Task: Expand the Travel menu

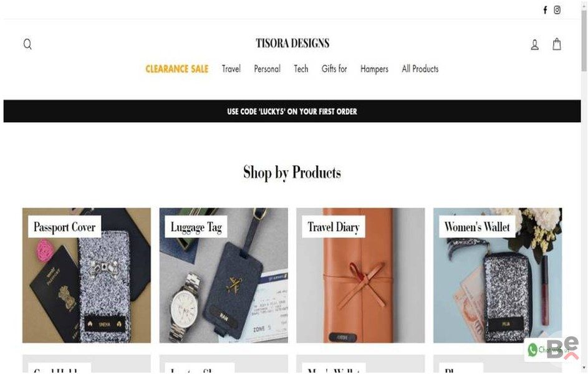Action: coord(231,69)
